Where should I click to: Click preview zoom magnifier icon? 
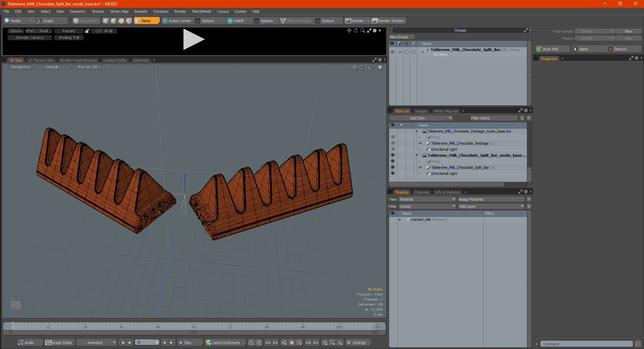tap(363, 31)
